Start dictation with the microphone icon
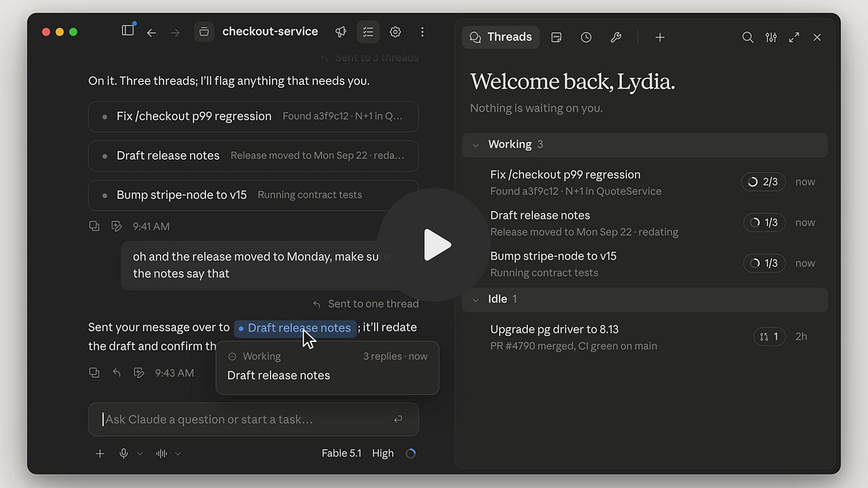This screenshot has height=488, width=868. [123, 454]
